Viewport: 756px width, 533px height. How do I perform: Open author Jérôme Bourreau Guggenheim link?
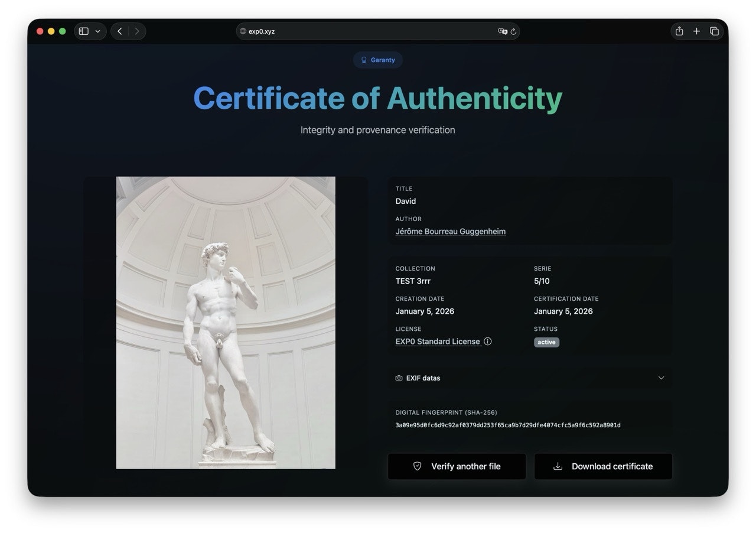(x=451, y=232)
